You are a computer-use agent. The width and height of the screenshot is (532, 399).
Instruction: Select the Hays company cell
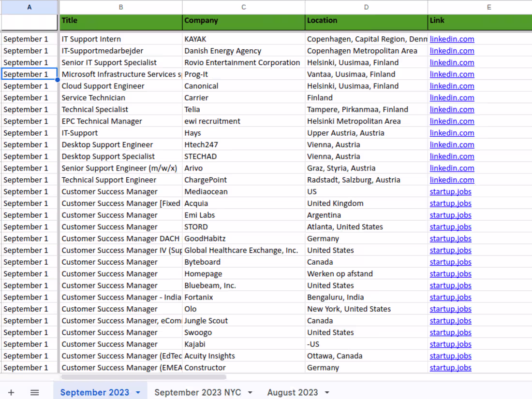click(244, 133)
